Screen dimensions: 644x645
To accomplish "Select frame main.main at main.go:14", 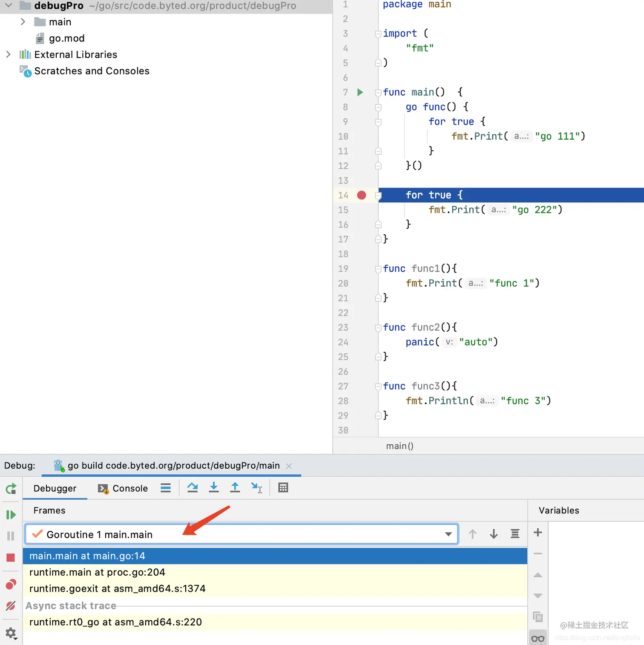I will tap(275, 556).
